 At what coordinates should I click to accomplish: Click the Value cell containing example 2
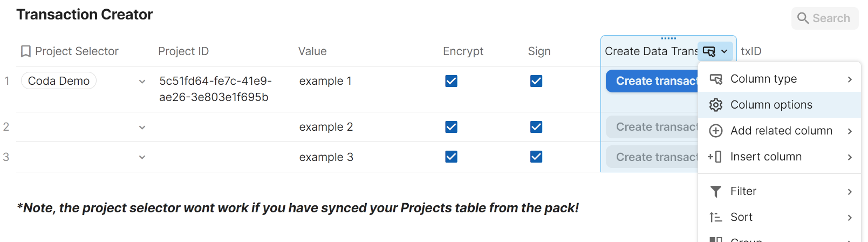(x=326, y=127)
